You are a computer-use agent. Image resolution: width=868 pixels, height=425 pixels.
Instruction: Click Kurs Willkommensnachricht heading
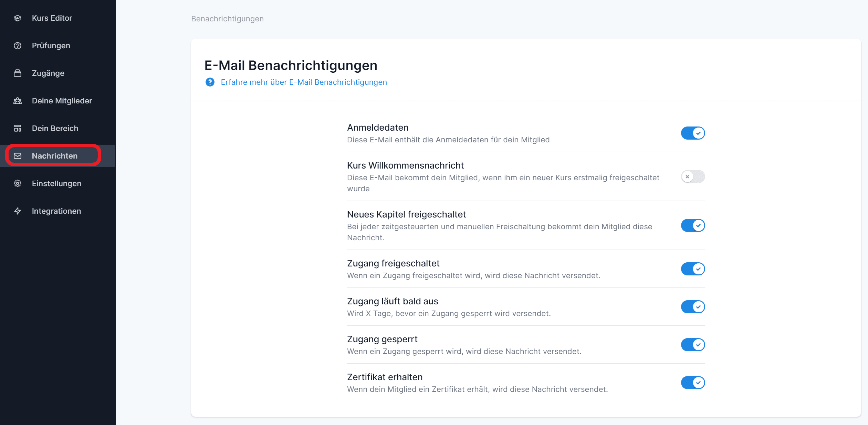(x=405, y=165)
